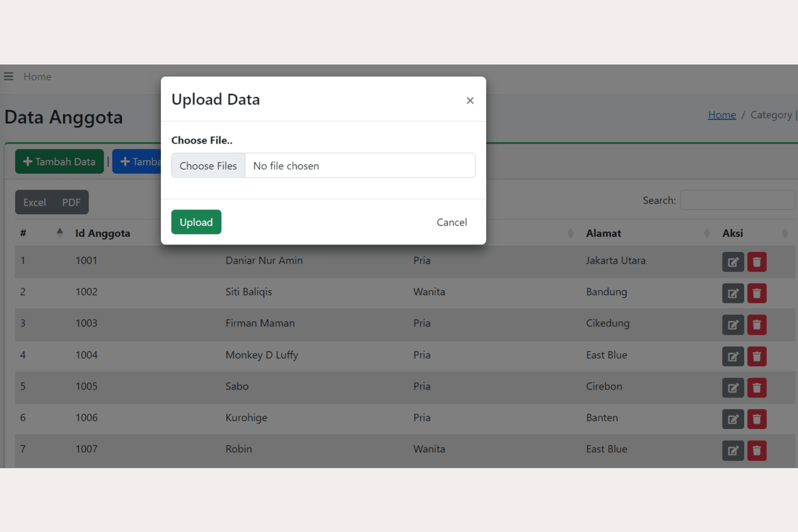
Task: Click the hamburger menu icon
Action: [x=9, y=76]
